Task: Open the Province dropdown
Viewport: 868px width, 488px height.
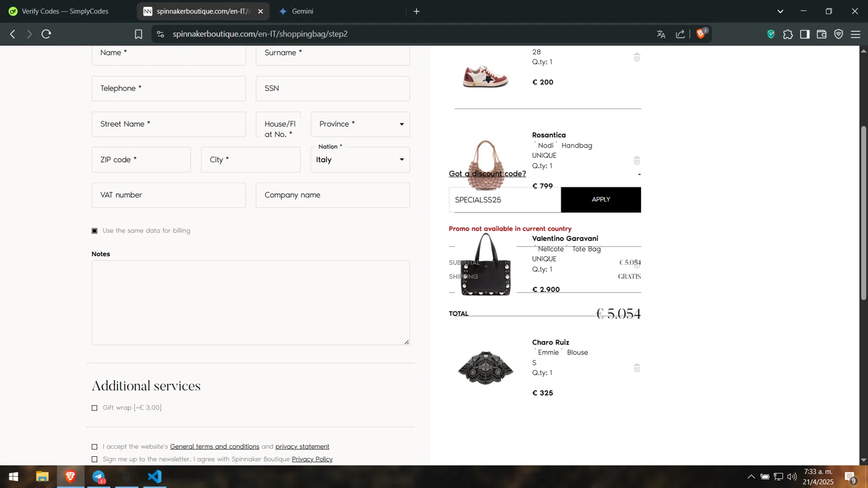Action: click(x=361, y=124)
